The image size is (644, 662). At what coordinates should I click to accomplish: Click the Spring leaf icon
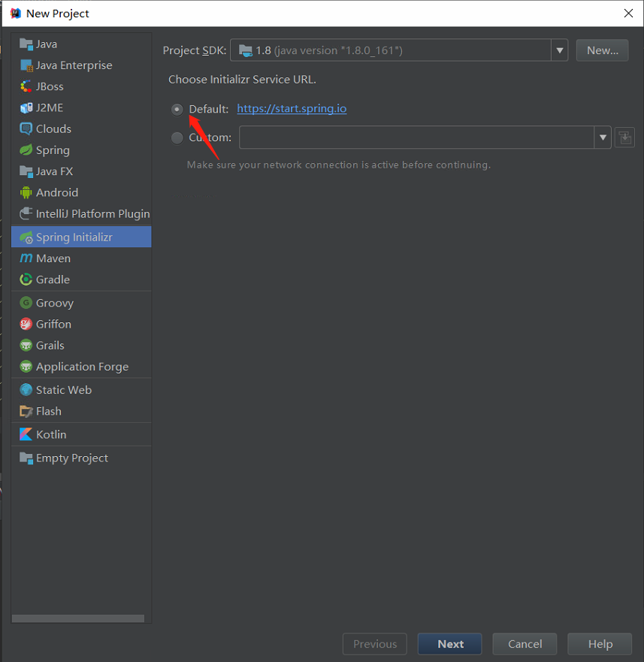coord(26,150)
